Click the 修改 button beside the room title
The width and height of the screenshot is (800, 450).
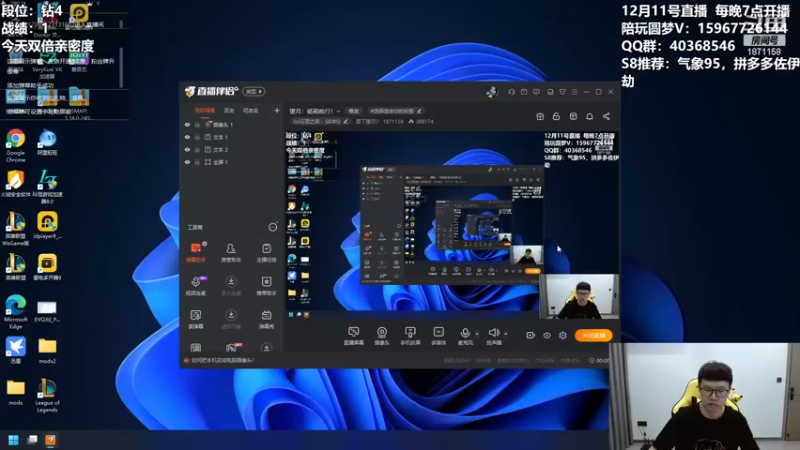354,111
